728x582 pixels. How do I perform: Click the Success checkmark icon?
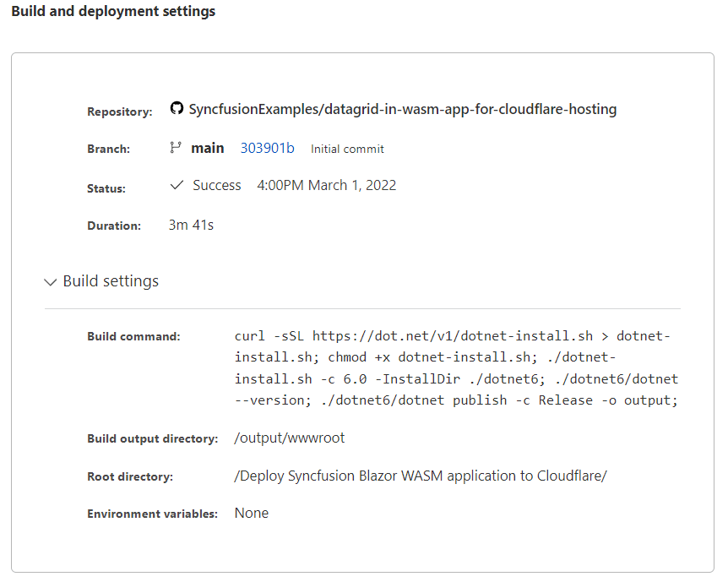177,185
